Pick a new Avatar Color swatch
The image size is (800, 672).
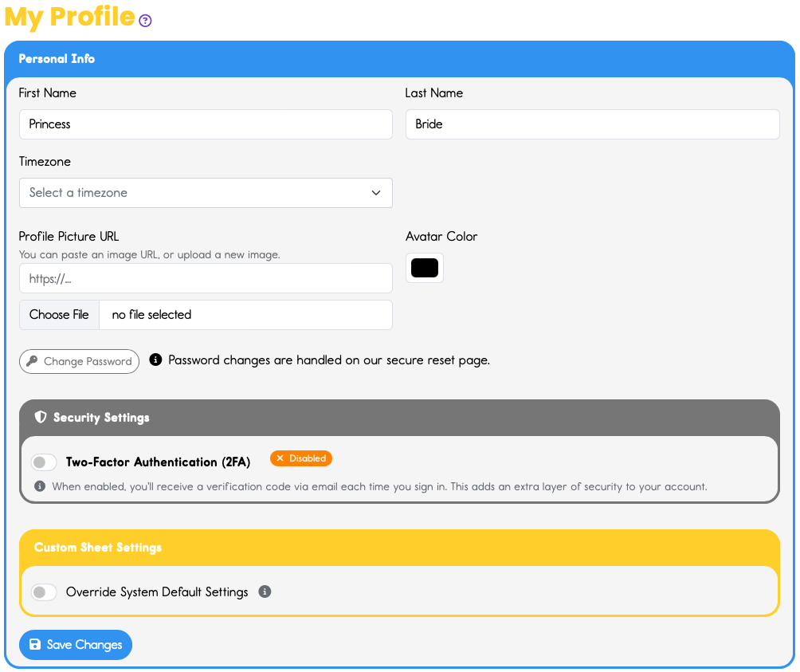(425, 268)
